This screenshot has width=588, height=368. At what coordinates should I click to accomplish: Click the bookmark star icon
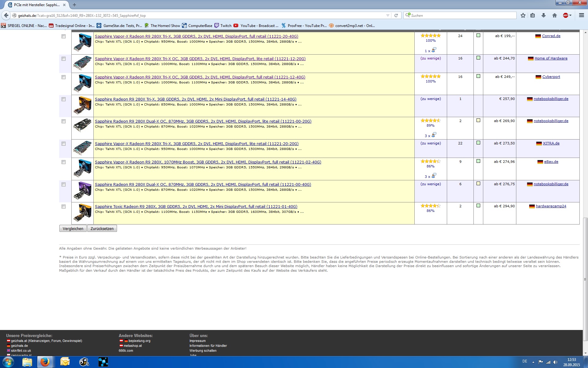click(x=523, y=15)
